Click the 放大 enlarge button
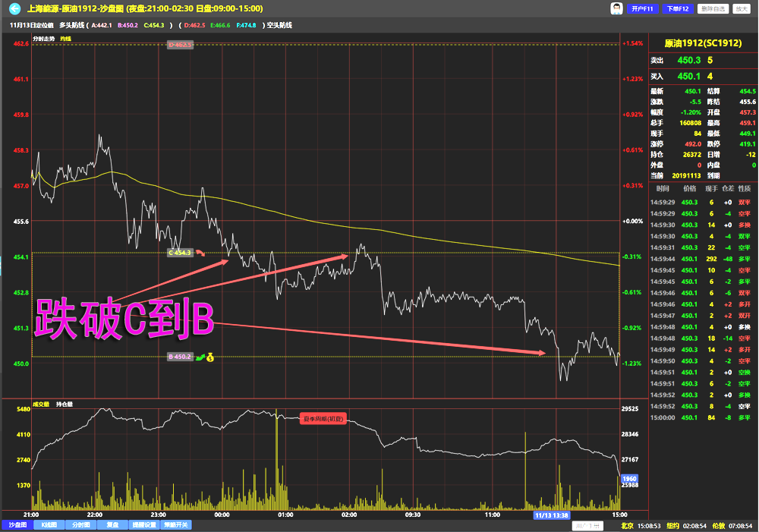The width and height of the screenshot is (759, 532). 741,8
